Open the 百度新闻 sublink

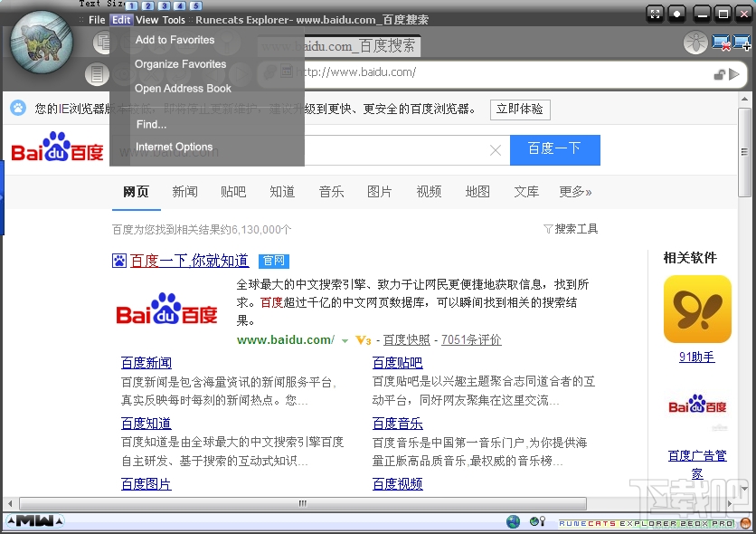[x=146, y=363]
